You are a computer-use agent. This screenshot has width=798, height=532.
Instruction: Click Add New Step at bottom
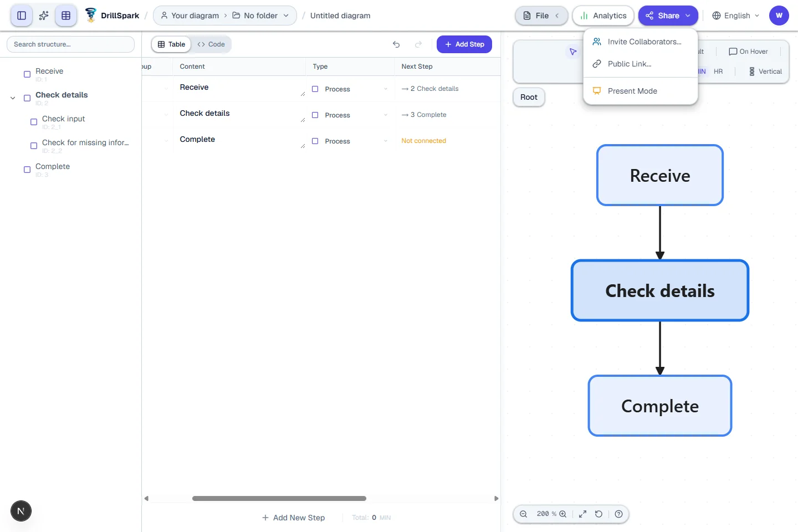[x=293, y=518]
